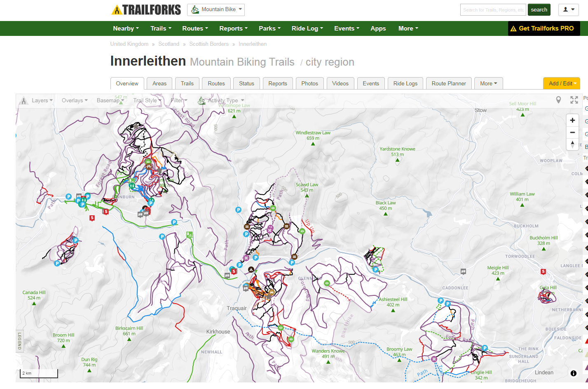This screenshot has height=389, width=588.
Task: Open the Parks menu
Action: [x=269, y=28]
